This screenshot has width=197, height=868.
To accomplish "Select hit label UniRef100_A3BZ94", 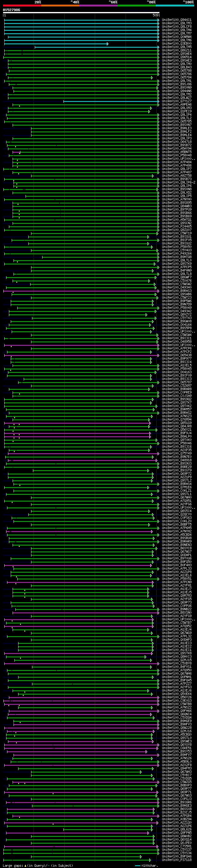I will point(176,819).
